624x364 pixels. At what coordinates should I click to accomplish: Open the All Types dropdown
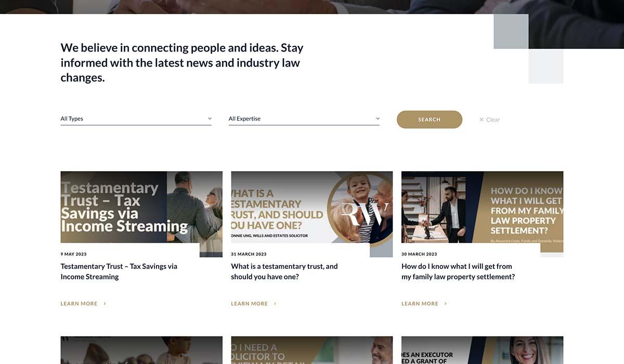click(x=136, y=119)
